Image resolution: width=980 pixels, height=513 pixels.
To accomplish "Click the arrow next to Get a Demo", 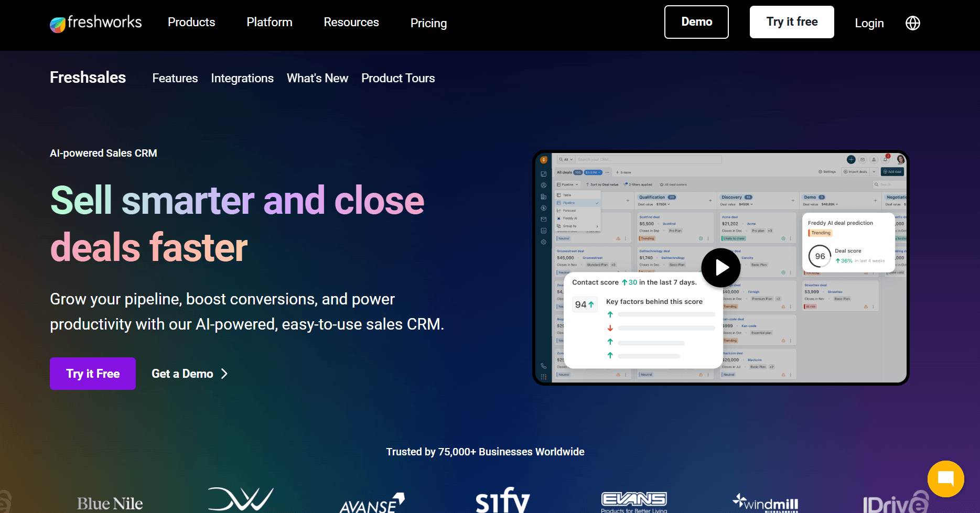I will 224,374.
